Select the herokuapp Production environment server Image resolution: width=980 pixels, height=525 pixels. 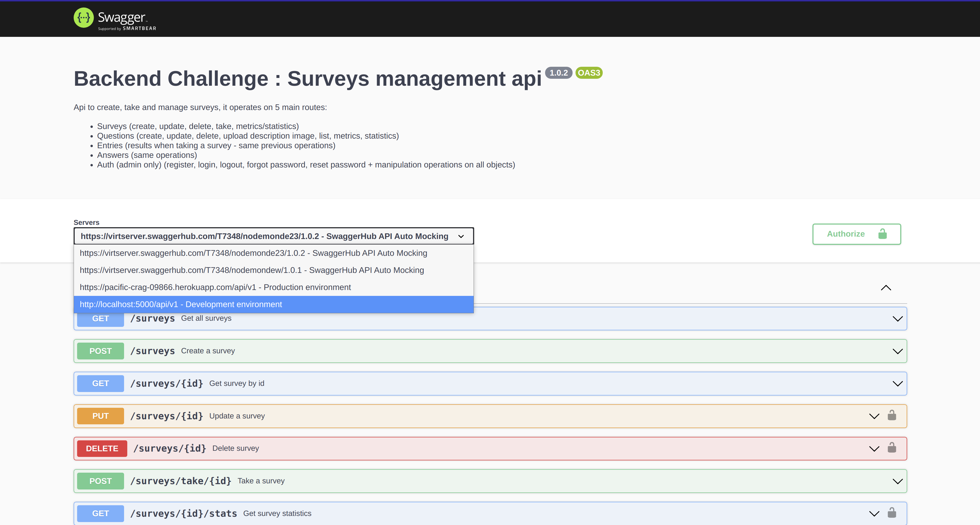[x=273, y=287]
